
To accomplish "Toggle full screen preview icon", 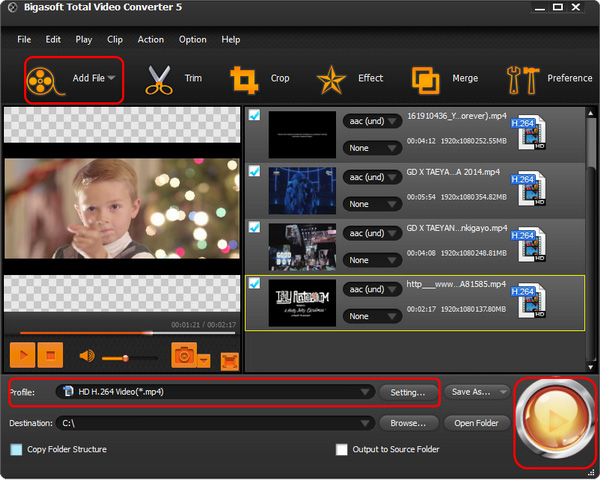I will pos(230,361).
